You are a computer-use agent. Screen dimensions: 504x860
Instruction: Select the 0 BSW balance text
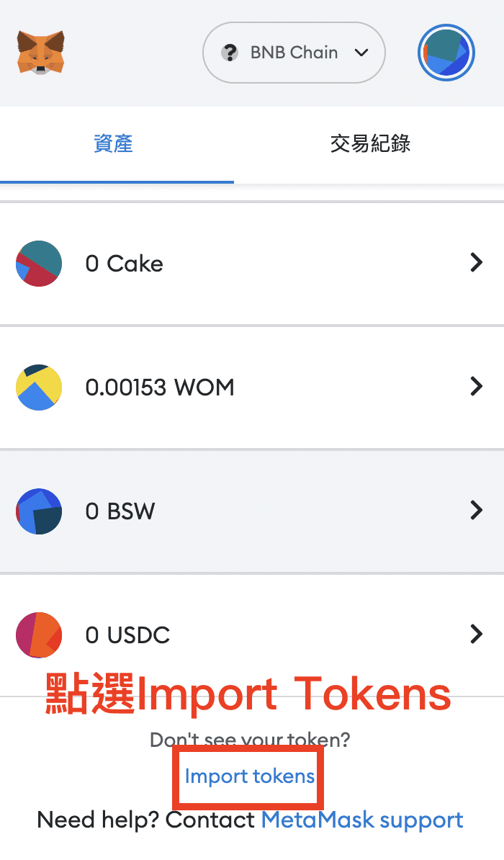click(x=120, y=511)
